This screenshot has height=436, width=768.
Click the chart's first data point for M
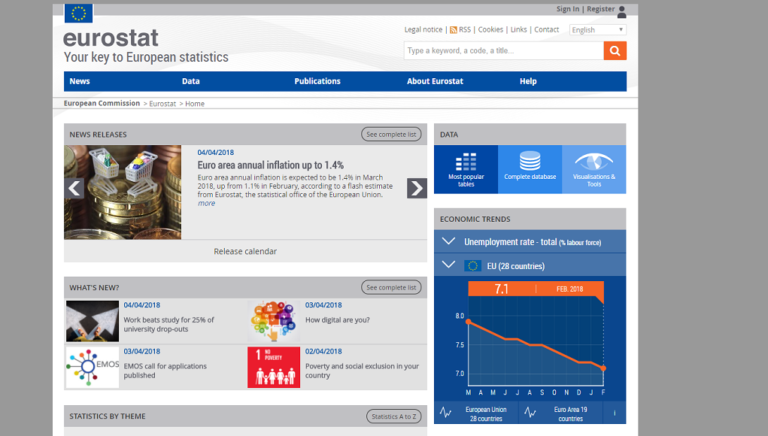(x=468, y=322)
